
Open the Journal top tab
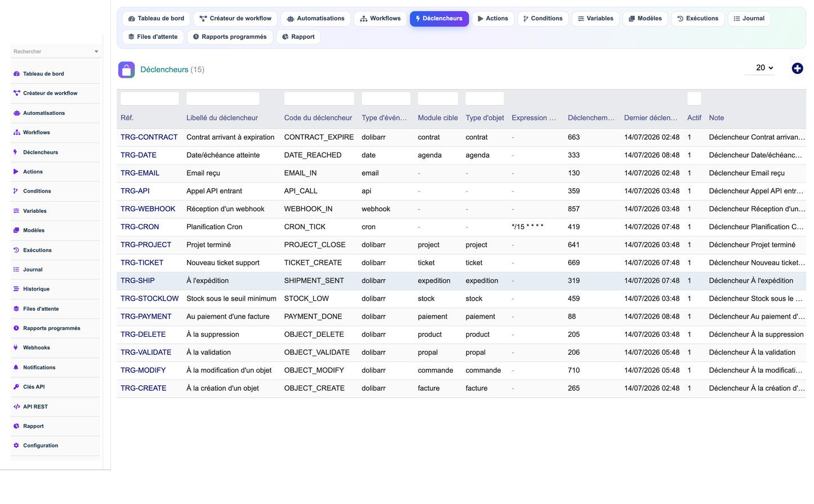749,19
